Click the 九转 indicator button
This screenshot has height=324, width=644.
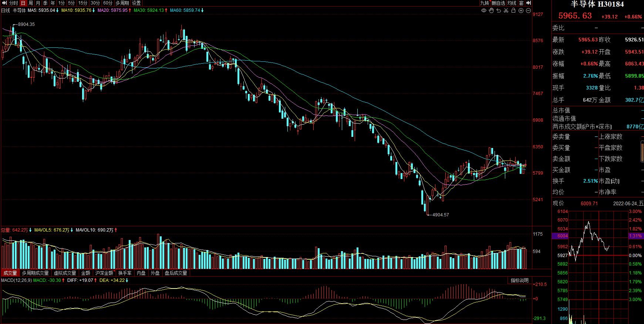485,3
